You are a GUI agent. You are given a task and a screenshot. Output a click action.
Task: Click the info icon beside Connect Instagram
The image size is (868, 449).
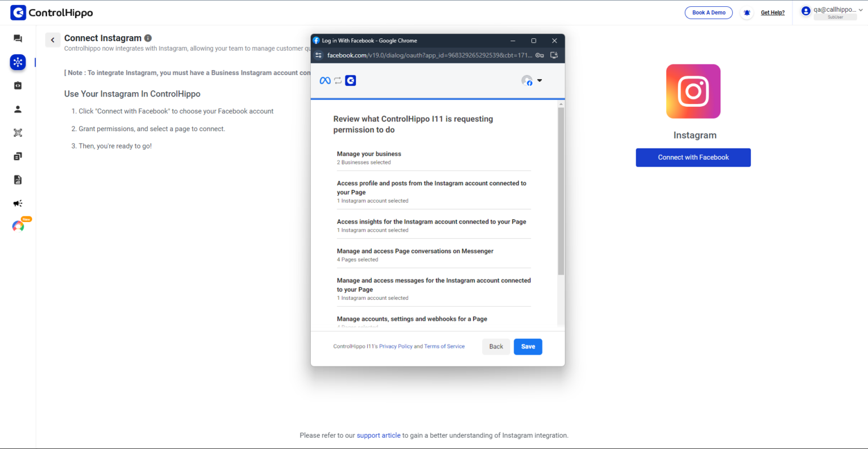tap(148, 38)
